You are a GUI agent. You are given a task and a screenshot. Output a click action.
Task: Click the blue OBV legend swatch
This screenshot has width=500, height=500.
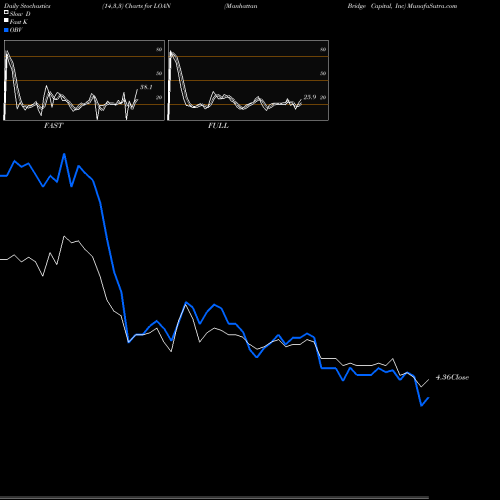(6, 30)
